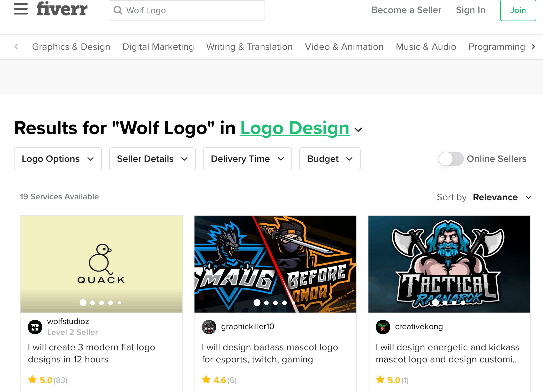The image size is (543, 392).
Task: Click the Join button
Action: click(x=518, y=10)
